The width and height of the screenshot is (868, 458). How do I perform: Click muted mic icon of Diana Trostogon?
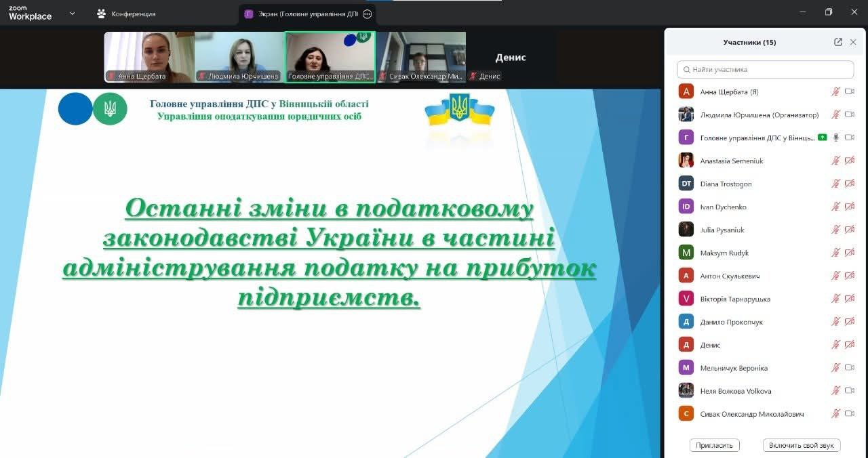click(835, 184)
